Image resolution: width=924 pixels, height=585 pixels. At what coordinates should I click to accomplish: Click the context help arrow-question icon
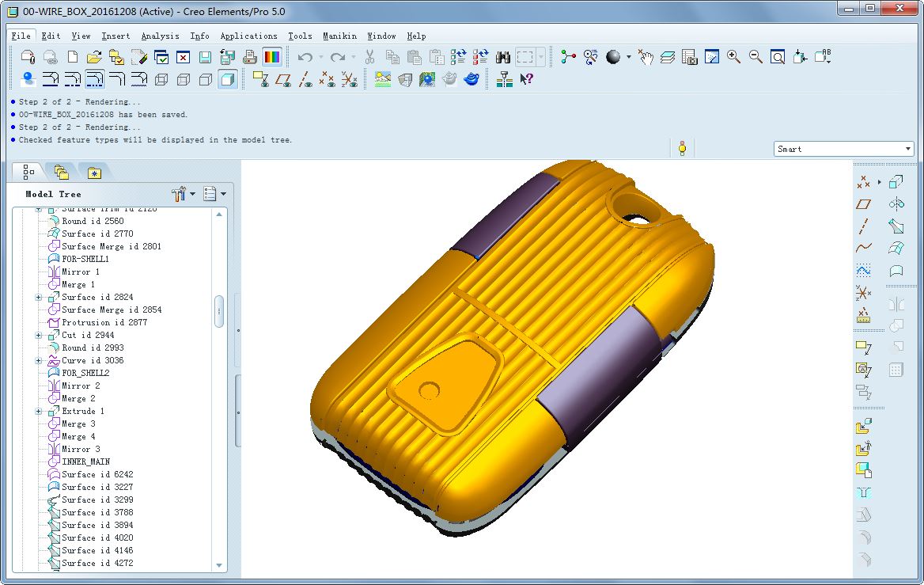click(x=526, y=79)
